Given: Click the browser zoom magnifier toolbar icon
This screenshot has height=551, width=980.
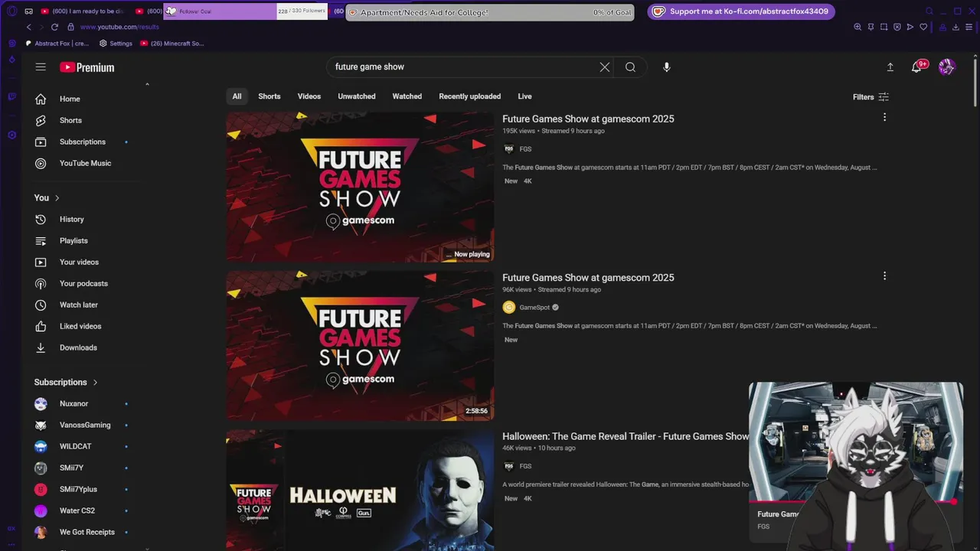Looking at the screenshot, I should click(857, 27).
